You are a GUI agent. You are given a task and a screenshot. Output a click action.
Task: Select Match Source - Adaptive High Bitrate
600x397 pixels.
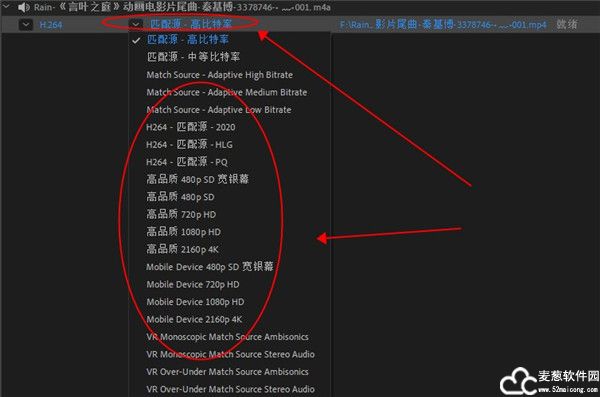pyautogui.click(x=220, y=75)
